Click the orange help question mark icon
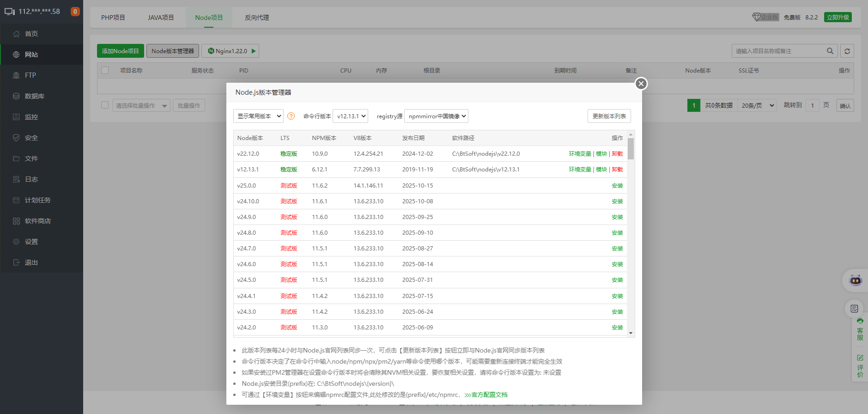This screenshot has width=868, height=414. coord(291,116)
